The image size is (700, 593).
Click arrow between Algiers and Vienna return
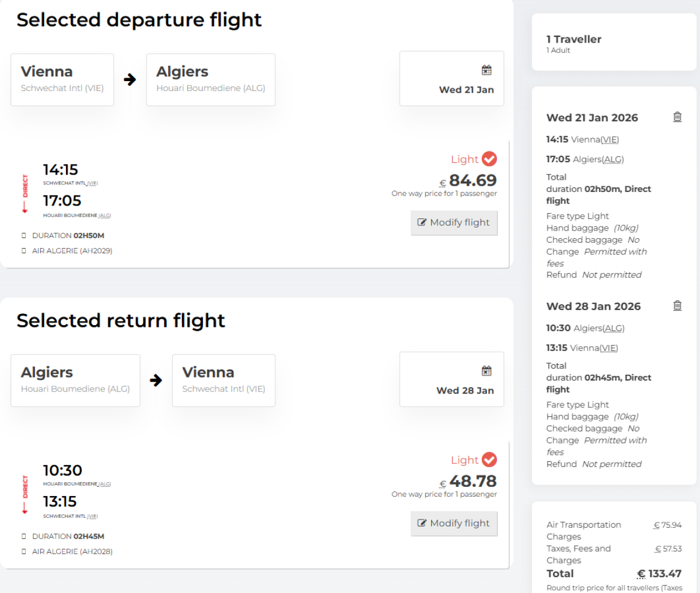(x=156, y=381)
